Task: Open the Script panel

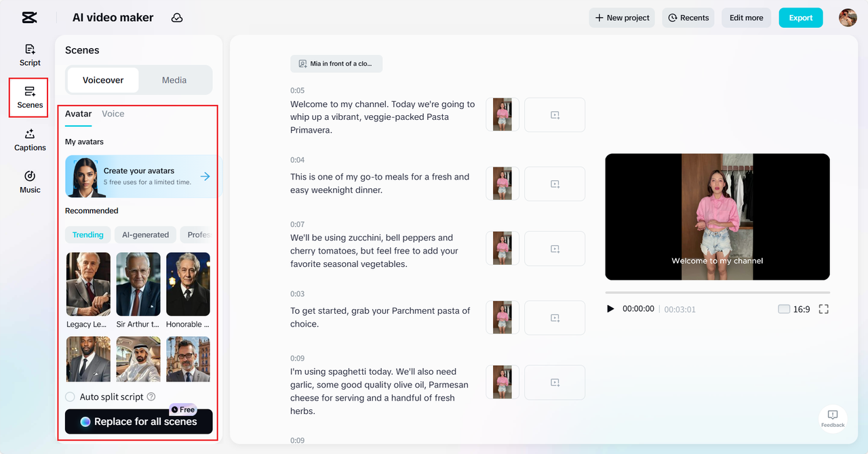Action: click(29, 55)
